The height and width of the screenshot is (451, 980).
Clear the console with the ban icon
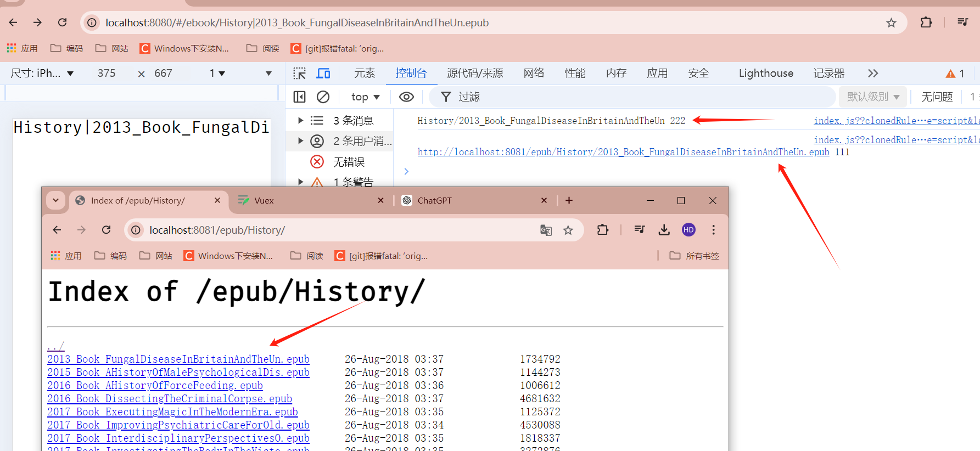323,97
